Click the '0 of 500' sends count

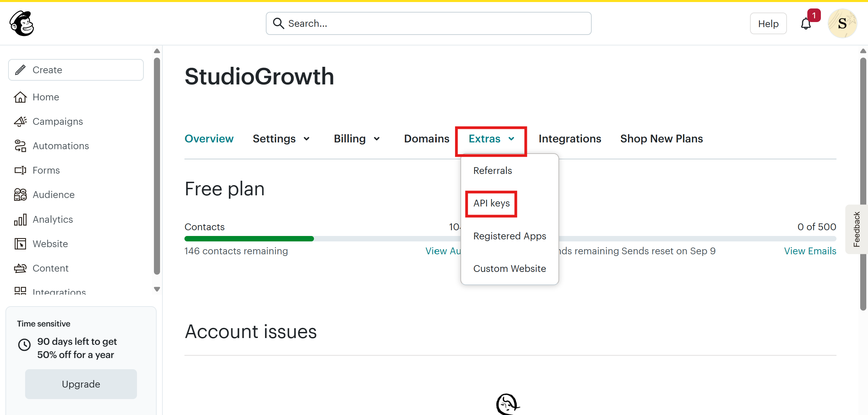[x=817, y=227]
